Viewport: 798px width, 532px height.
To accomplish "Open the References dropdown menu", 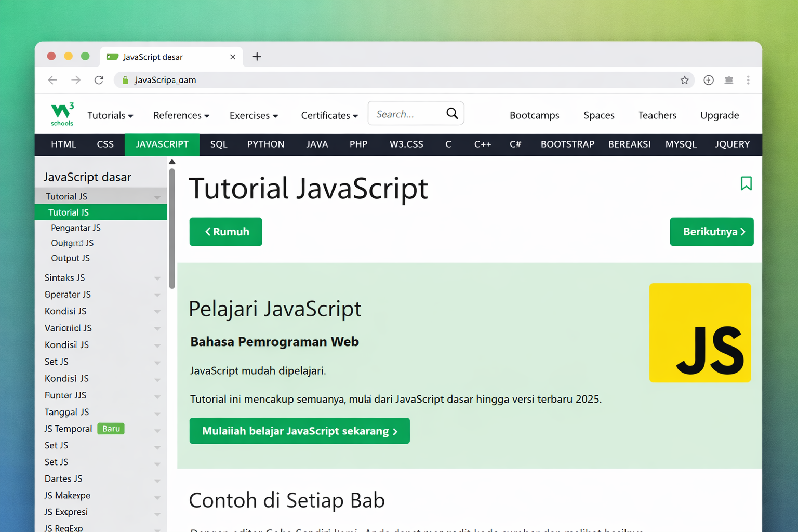I will [181, 115].
